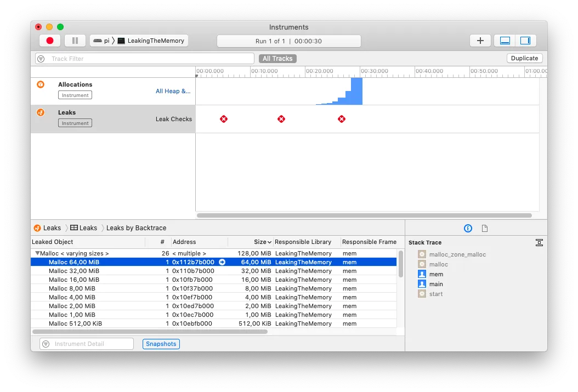
Task: Sort by Leaked Object column header
Action: point(88,242)
